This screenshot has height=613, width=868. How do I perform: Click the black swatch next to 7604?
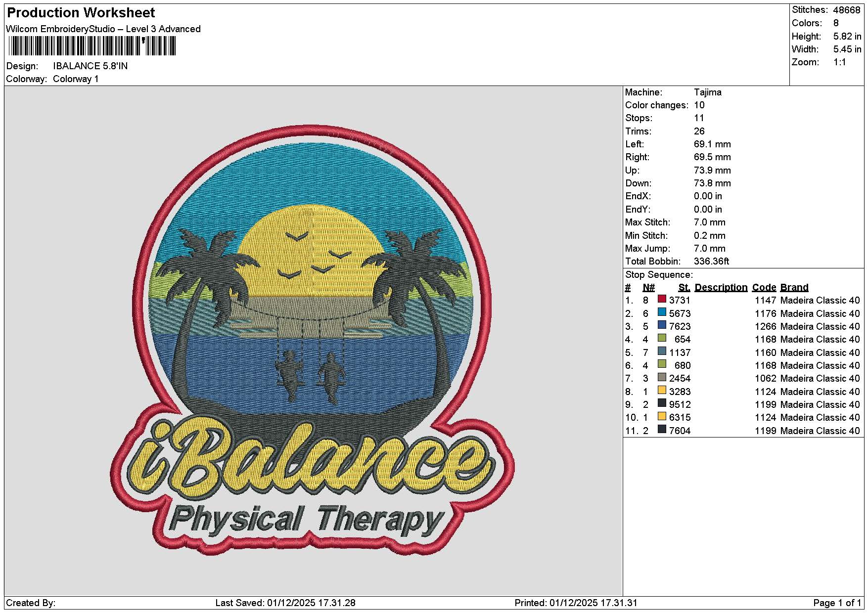point(662,429)
